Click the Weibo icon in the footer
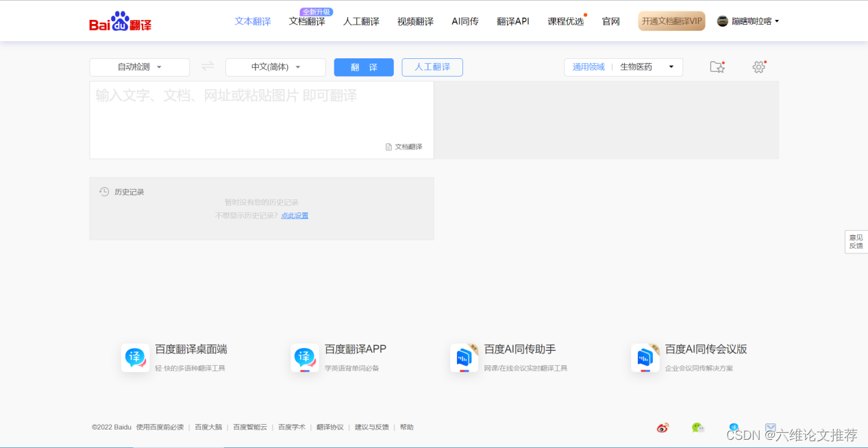868x448 pixels. (x=662, y=427)
